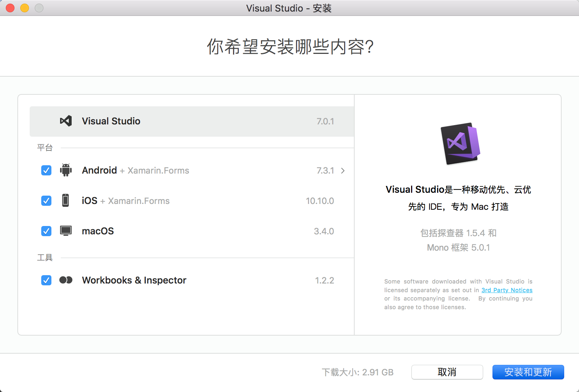Image resolution: width=579 pixels, height=392 pixels.
Task: Click the 包括探查器 1.5.4 和 text
Action: click(458, 233)
